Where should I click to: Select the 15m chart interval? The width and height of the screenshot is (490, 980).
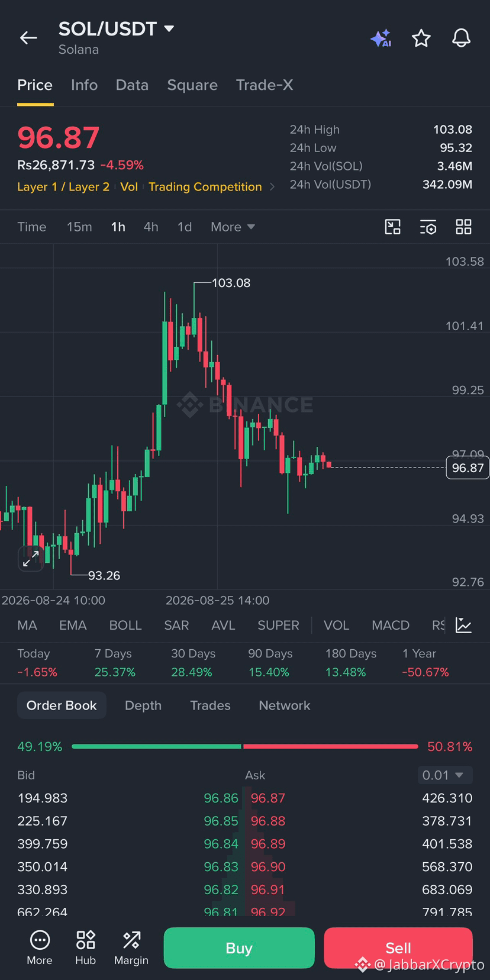pos(79,227)
